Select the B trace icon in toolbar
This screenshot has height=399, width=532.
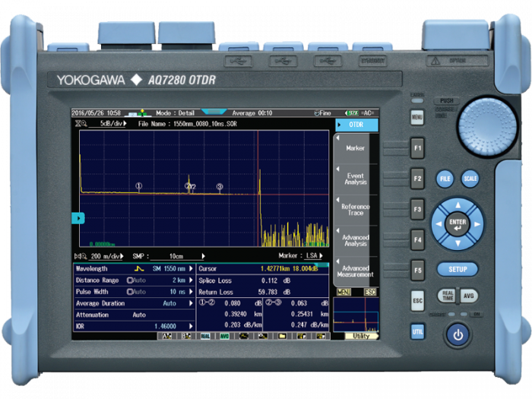pyautogui.click(x=186, y=336)
